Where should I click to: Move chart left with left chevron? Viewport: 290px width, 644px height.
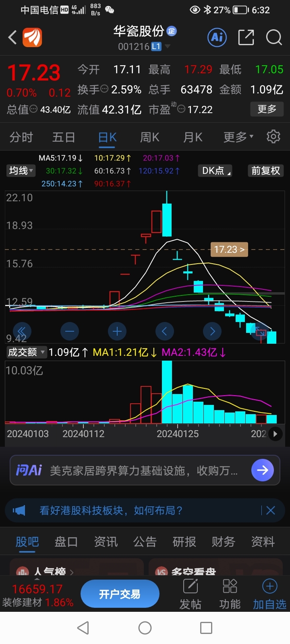(x=165, y=331)
